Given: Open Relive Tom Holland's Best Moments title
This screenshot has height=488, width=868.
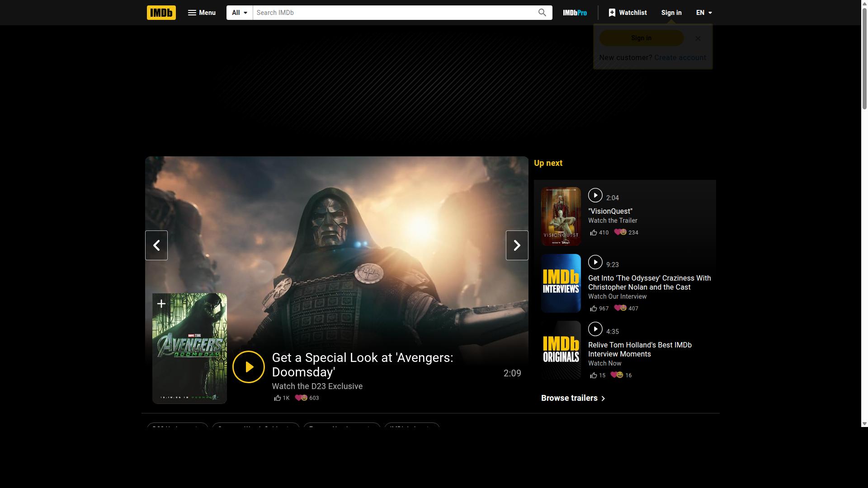Looking at the screenshot, I should (640, 349).
